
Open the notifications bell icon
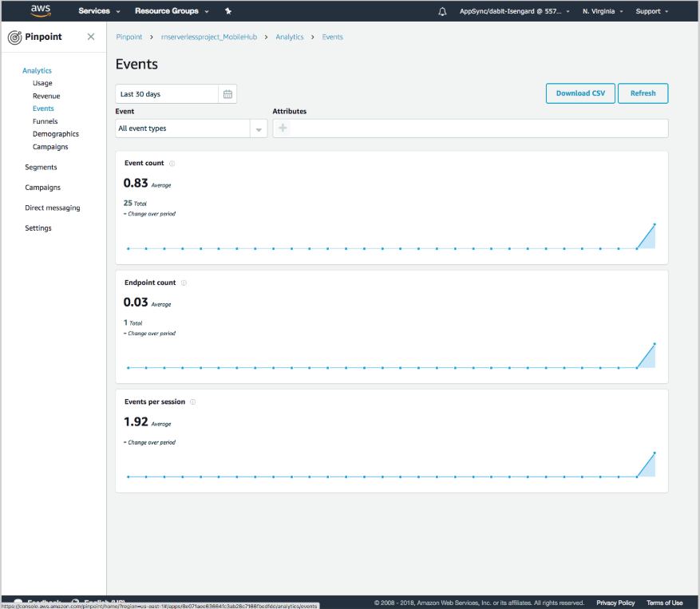tap(443, 11)
